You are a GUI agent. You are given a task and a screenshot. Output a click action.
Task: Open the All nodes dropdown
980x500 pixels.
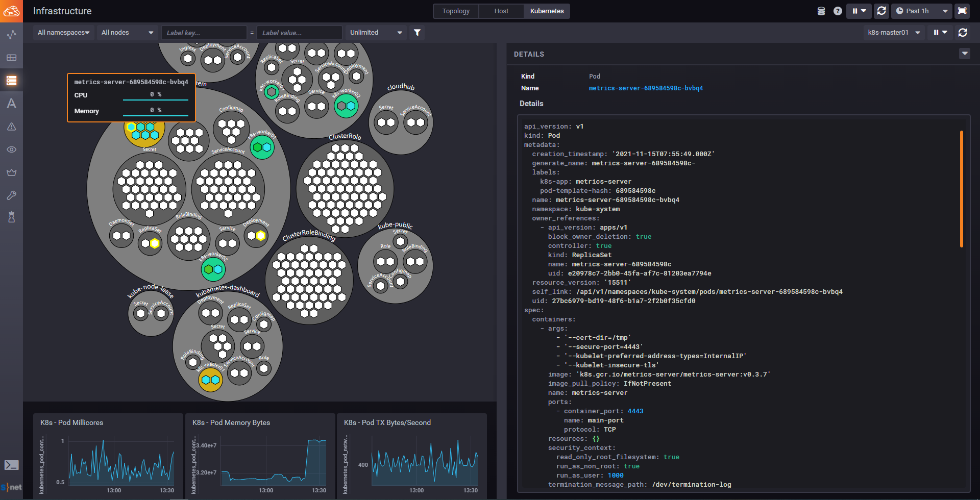pos(127,33)
